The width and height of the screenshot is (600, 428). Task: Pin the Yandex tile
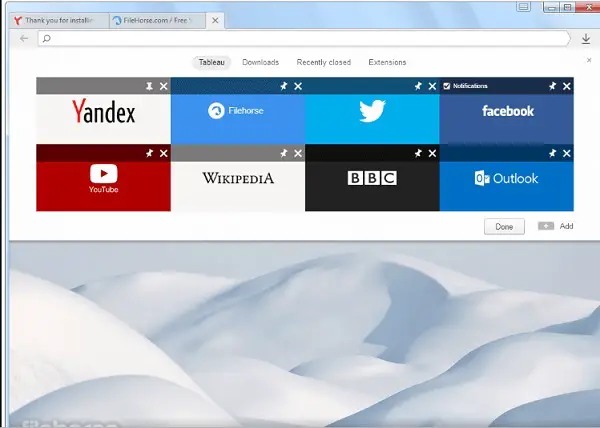click(x=149, y=86)
